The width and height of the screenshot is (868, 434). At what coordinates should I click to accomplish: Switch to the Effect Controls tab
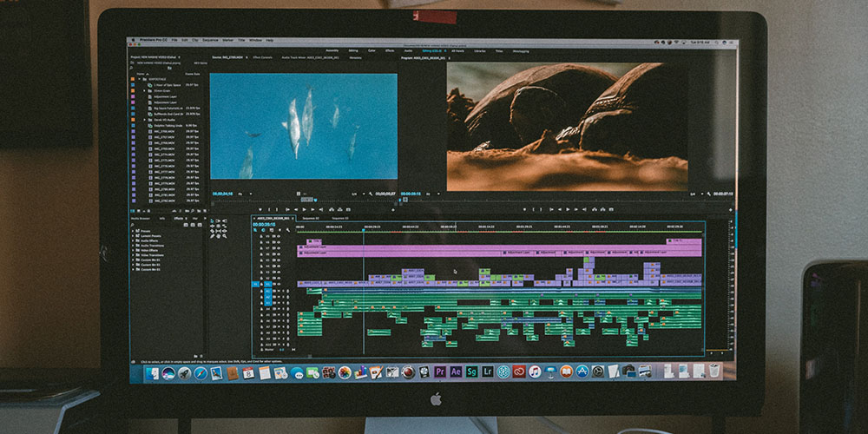point(262,57)
